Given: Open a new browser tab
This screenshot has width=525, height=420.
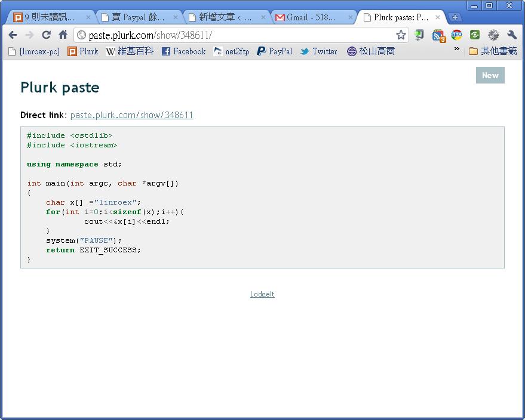Looking at the screenshot, I should click(455, 17).
